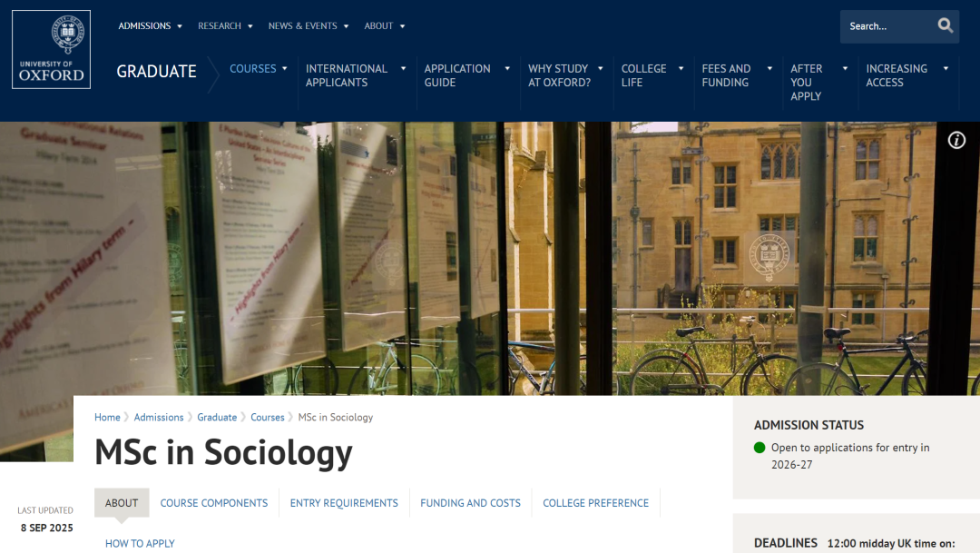
Task: Follow the Graduate breadcrumb link
Action: [x=217, y=418]
